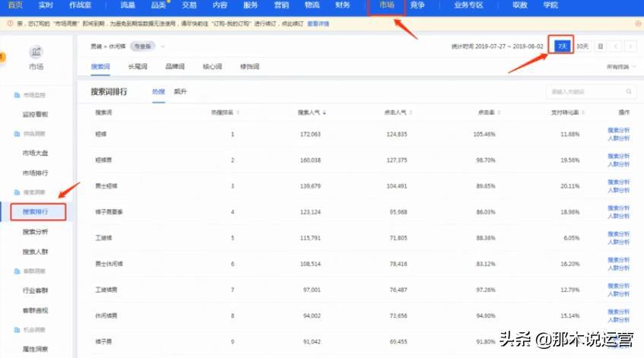Sort by 点击率 column header
The image size is (644, 358).
(x=485, y=112)
